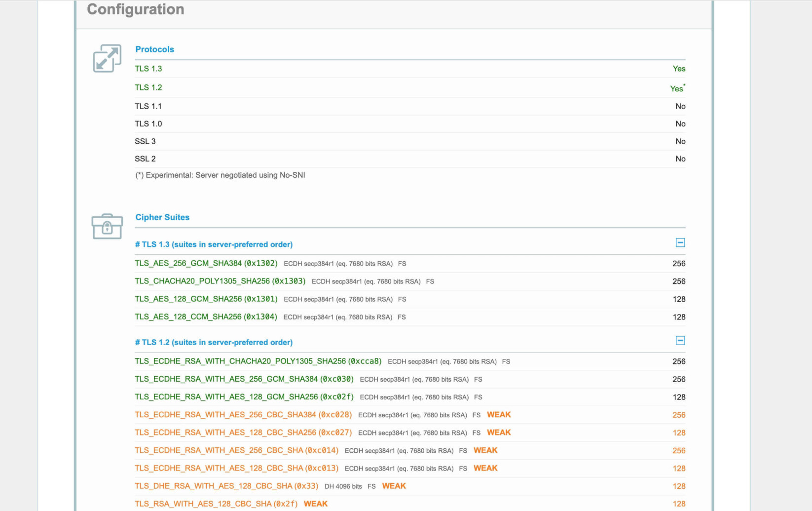Click the FS label on the 0x1303 row
Screen dimensions: 812x511
click(430, 281)
